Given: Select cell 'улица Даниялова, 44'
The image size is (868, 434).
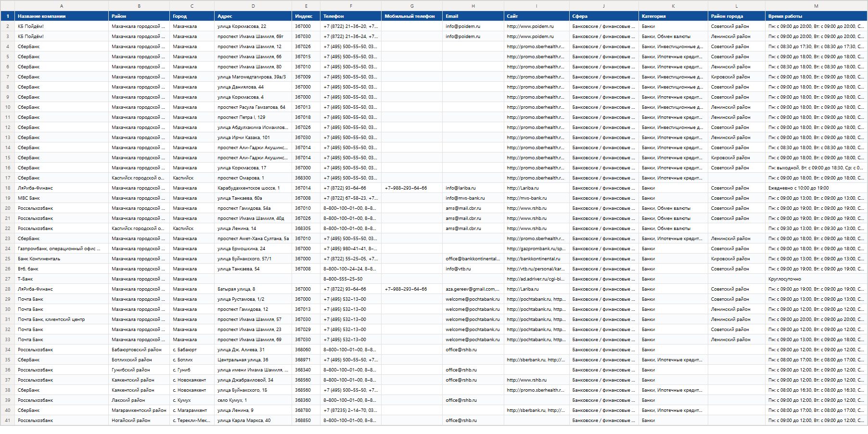Looking at the screenshot, I should (x=253, y=87).
